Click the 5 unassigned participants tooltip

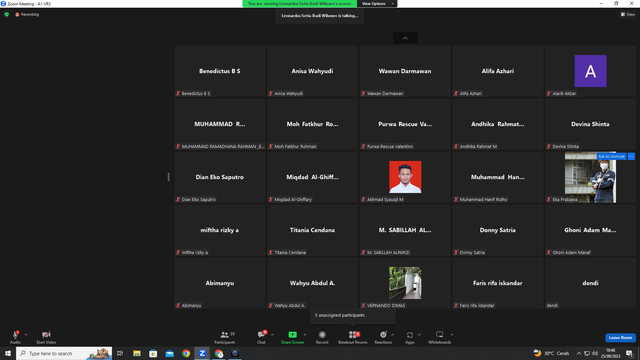tap(352, 316)
